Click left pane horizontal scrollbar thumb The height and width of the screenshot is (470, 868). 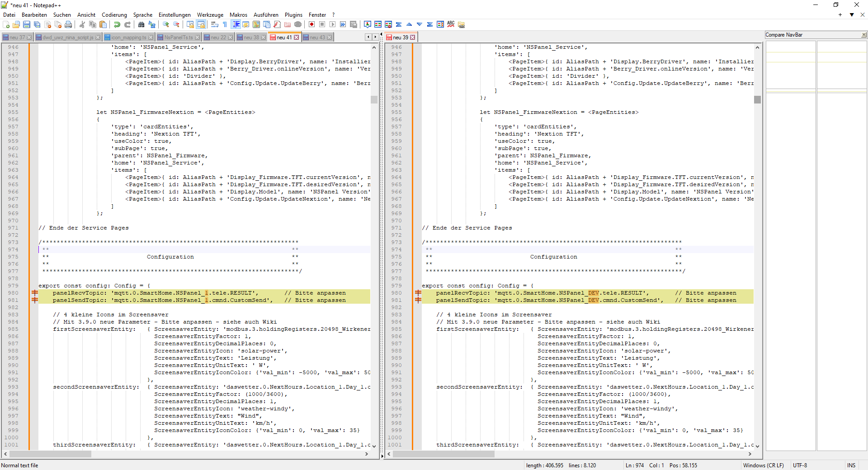tap(50, 454)
